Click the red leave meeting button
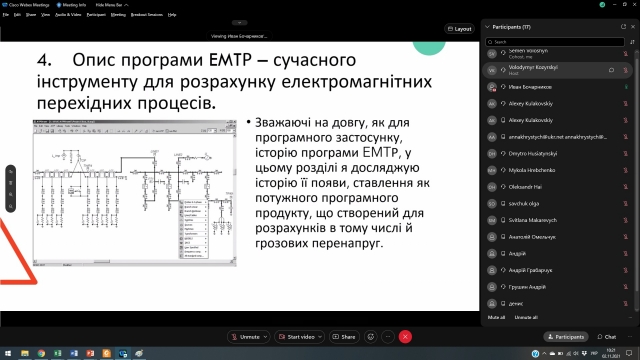 [x=405, y=337]
